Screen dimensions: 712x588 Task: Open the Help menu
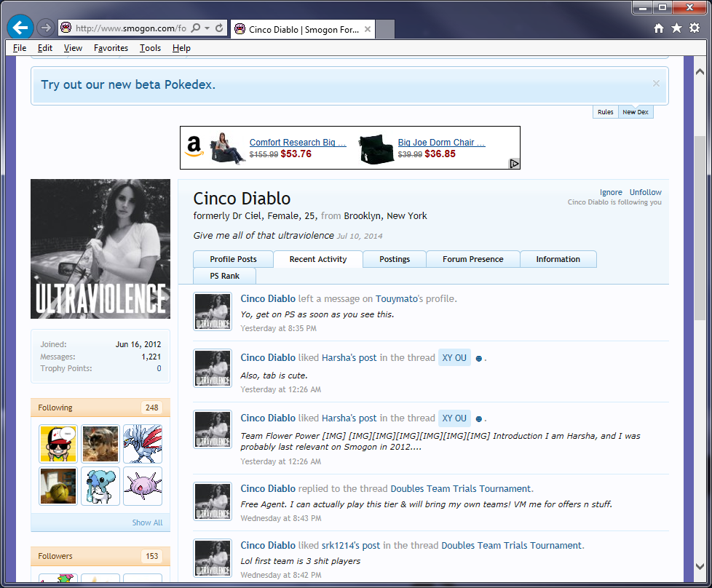pyautogui.click(x=181, y=48)
